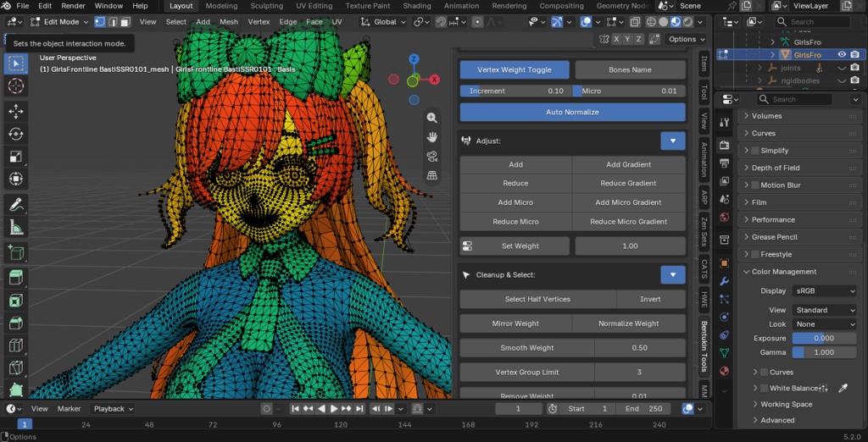Toggle the Motion Blur checkbox
This screenshot has height=442, width=868.
coord(754,185)
